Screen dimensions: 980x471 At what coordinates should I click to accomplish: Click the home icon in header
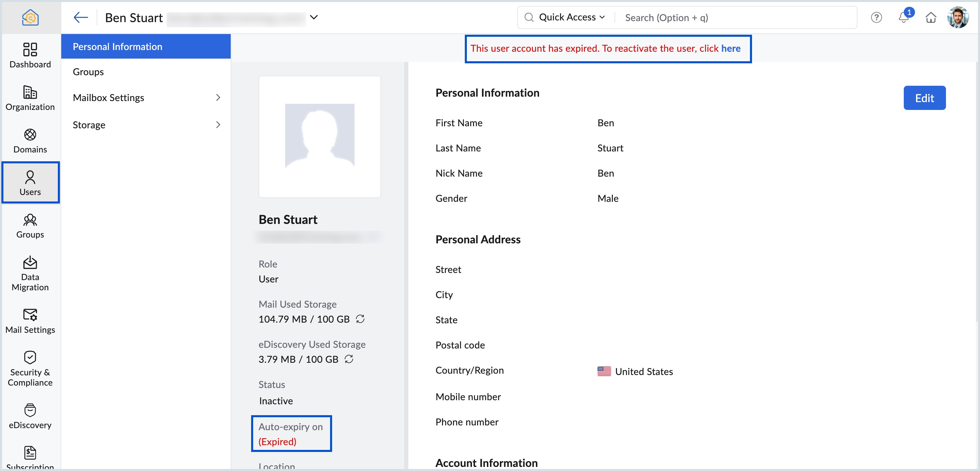point(931,17)
